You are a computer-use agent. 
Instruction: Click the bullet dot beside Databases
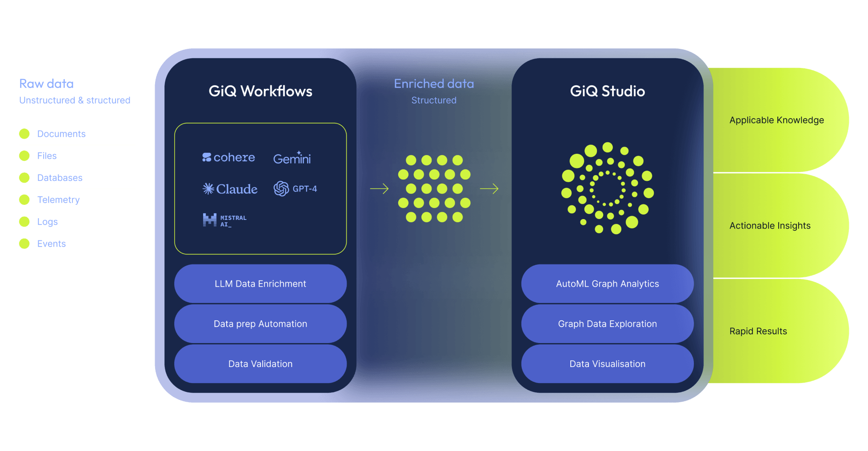tap(24, 178)
